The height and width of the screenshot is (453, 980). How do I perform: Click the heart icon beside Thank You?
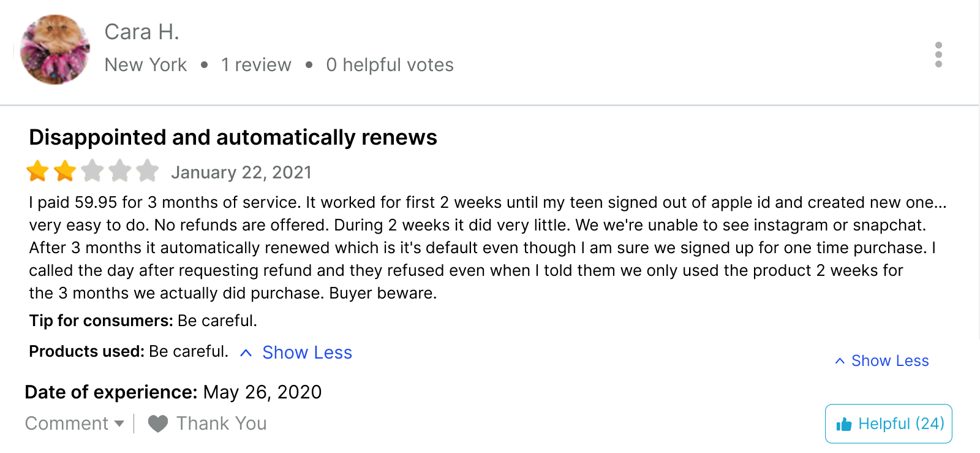click(x=158, y=424)
